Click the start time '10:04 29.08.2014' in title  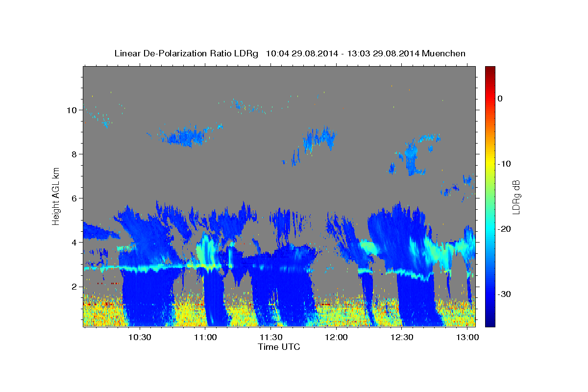click(x=301, y=53)
